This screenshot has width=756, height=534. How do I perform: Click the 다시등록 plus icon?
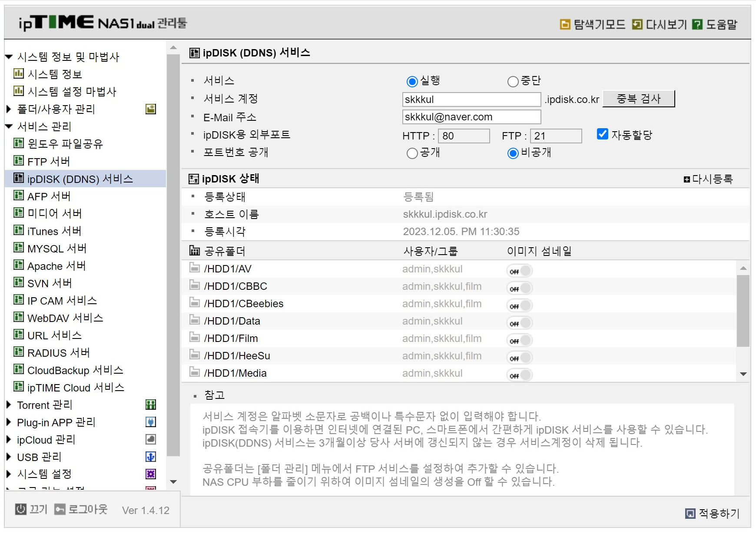tap(687, 179)
